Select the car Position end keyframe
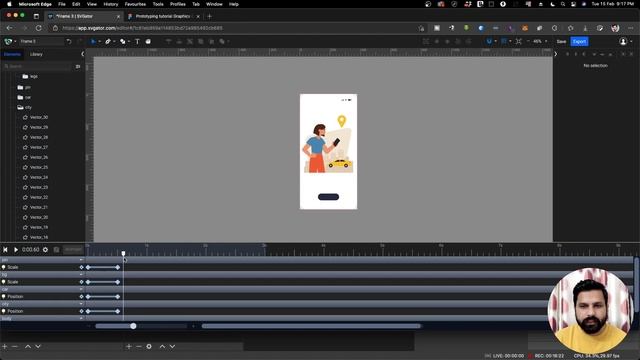 118,297
